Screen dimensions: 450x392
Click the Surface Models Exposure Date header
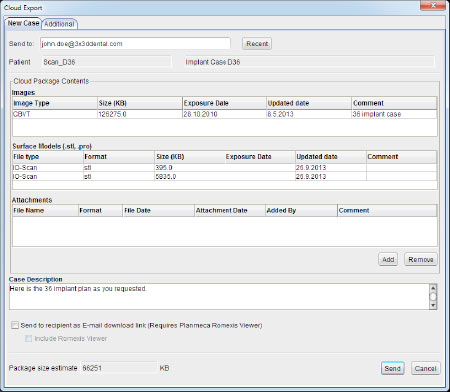point(260,157)
